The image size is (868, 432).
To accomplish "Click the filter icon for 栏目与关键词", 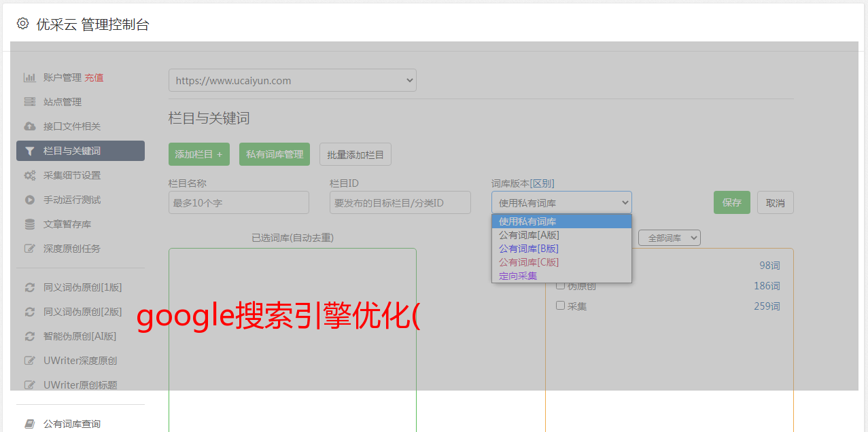I will (29, 151).
